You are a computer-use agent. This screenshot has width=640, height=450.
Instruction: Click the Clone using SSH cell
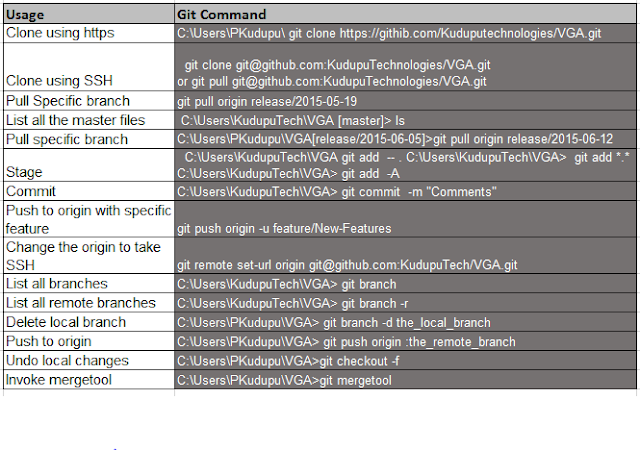(x=89, y=67)
